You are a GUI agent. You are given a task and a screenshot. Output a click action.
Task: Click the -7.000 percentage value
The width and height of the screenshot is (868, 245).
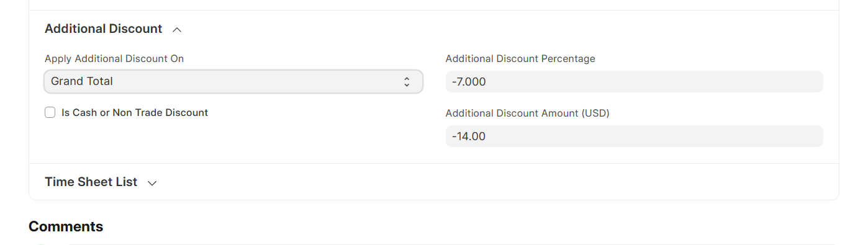[469, 82]
